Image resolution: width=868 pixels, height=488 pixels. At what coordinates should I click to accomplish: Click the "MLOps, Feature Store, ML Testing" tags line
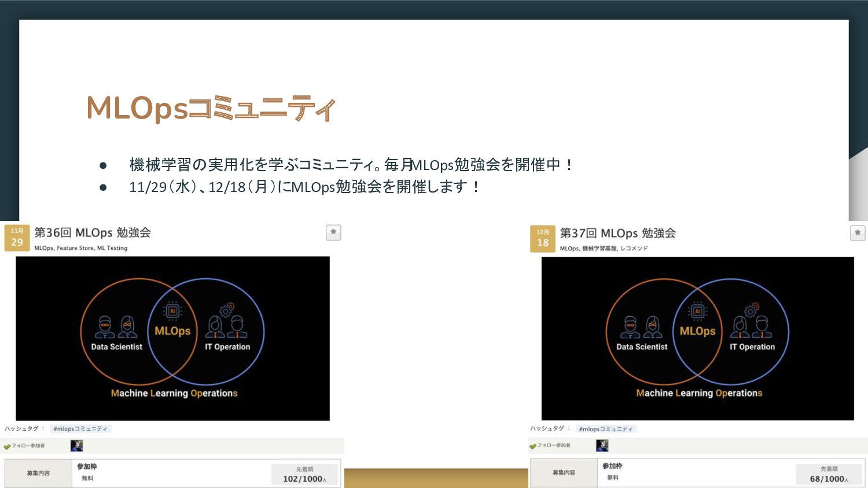[x=80, y=248]
